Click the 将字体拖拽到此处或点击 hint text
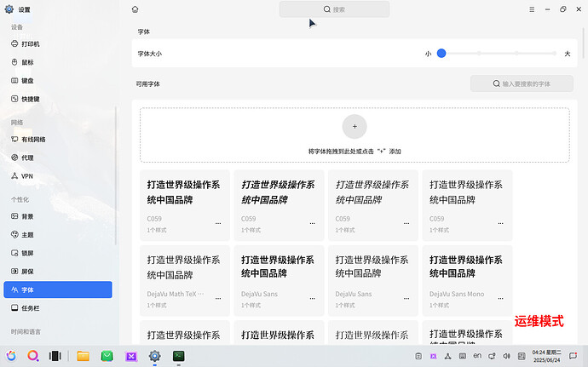The height and width of the screenshot is (367, 588). (355, 152)
